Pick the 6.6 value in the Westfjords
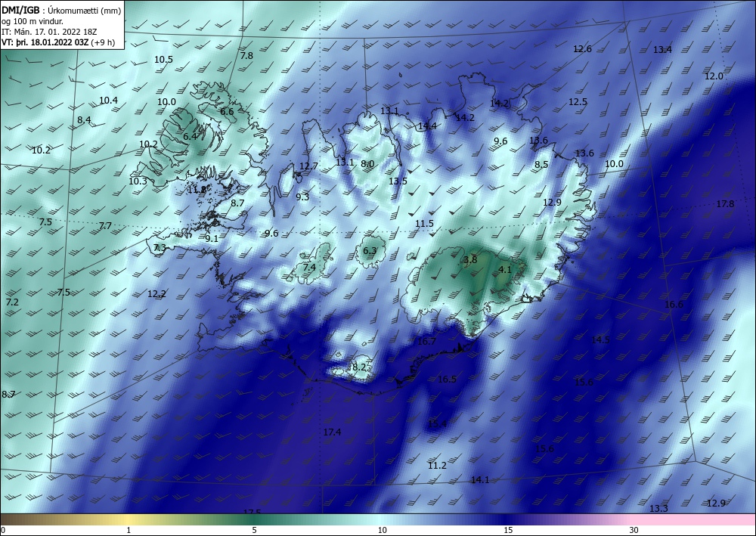 227,111
